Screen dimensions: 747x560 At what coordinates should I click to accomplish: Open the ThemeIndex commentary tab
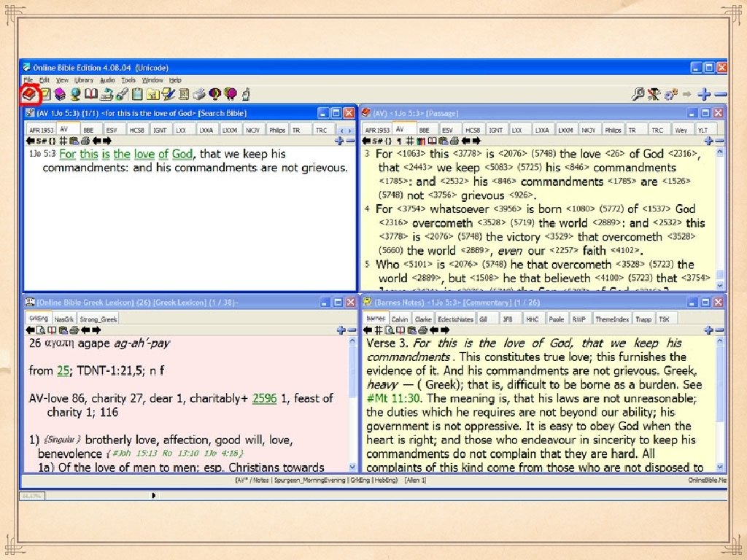click(x=612, y=319)
